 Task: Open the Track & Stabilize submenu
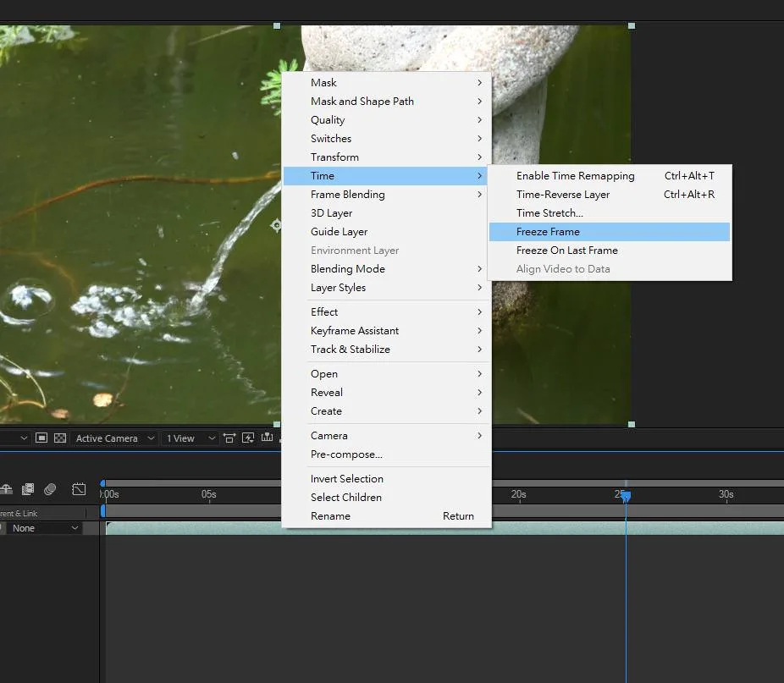[x=387, y=350]
